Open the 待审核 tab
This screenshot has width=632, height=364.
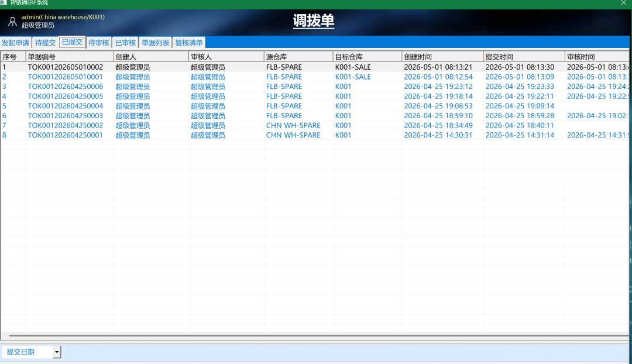coord(99,43)
